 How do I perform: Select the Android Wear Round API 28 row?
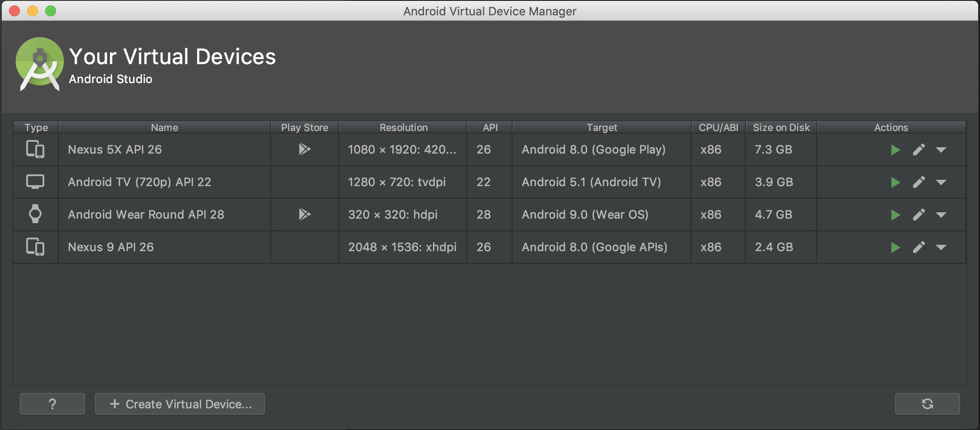[x=146, y=215]
